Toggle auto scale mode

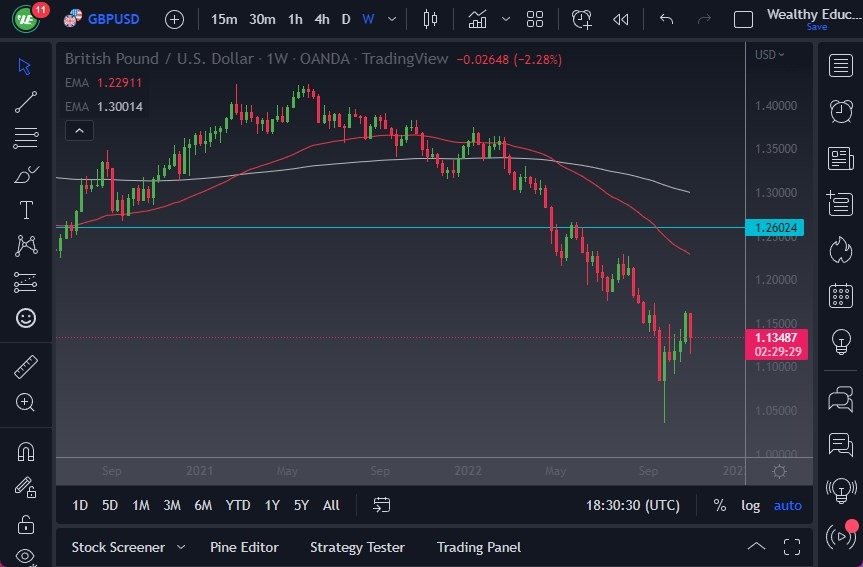click(x=787, y=505)
